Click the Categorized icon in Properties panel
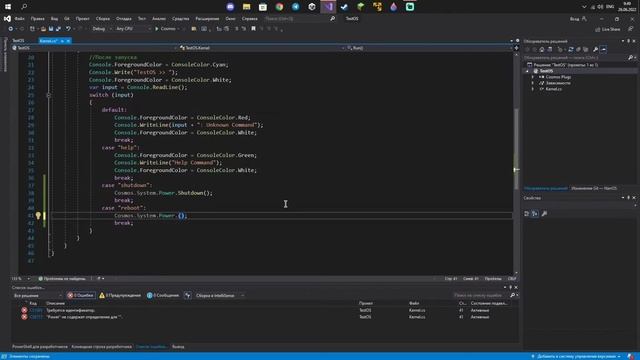The image size is (640, 360). click(x=527, y=213)
